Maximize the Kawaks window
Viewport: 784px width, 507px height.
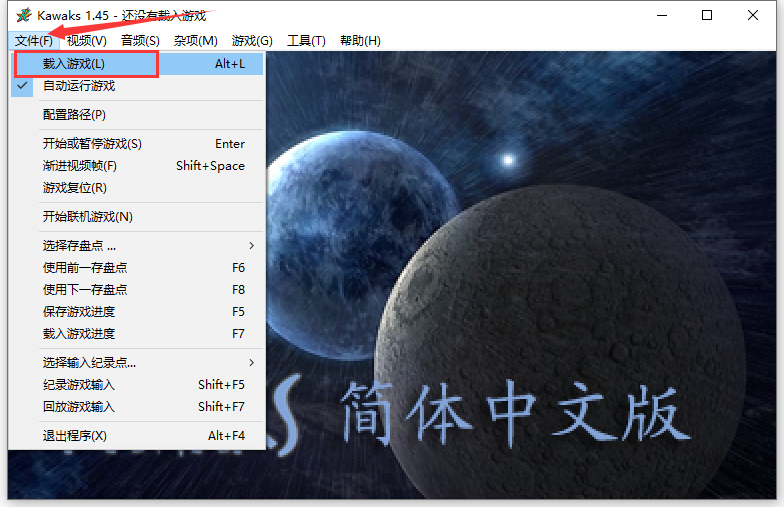(x=707, y=15)
